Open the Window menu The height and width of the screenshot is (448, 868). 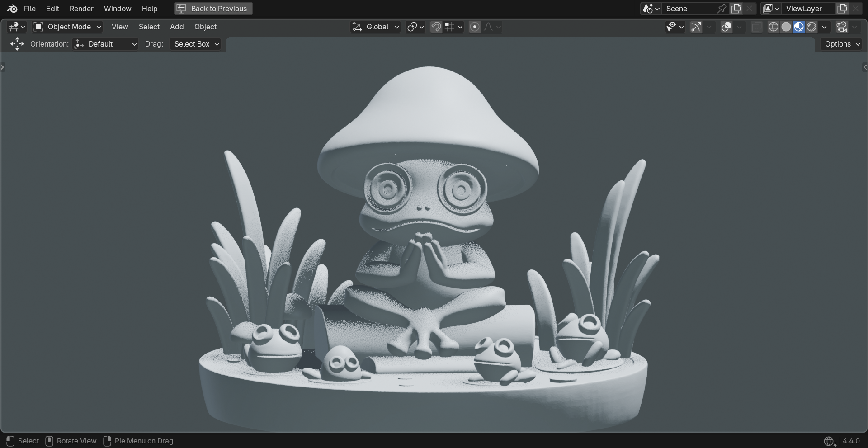click(118, 9)
